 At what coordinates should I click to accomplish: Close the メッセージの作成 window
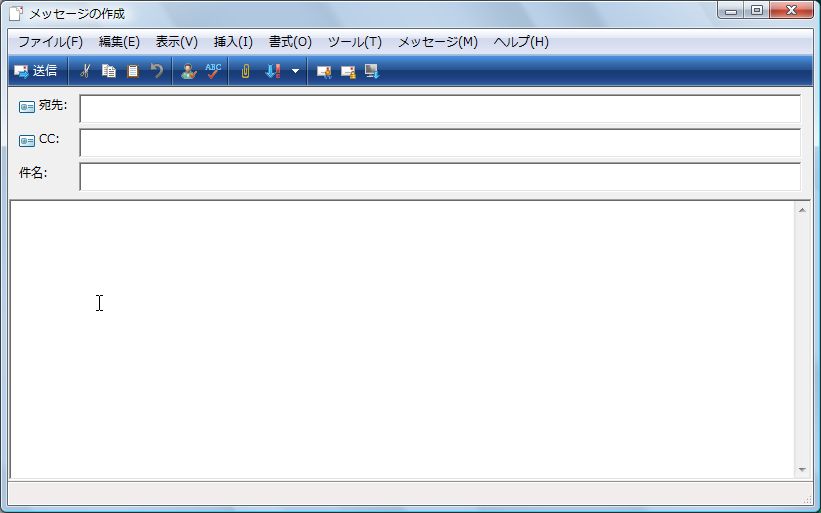coord(792,10)
